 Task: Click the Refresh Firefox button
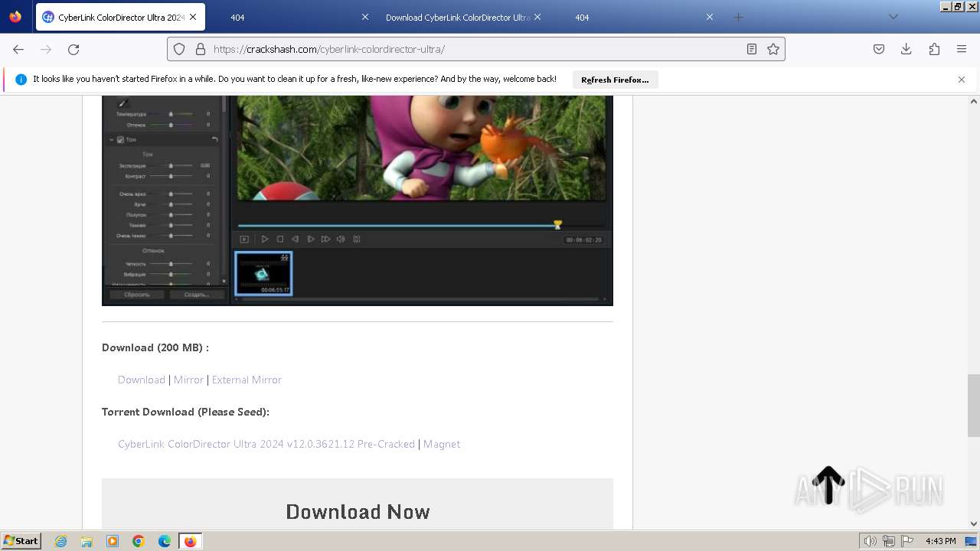click(615, 80)
